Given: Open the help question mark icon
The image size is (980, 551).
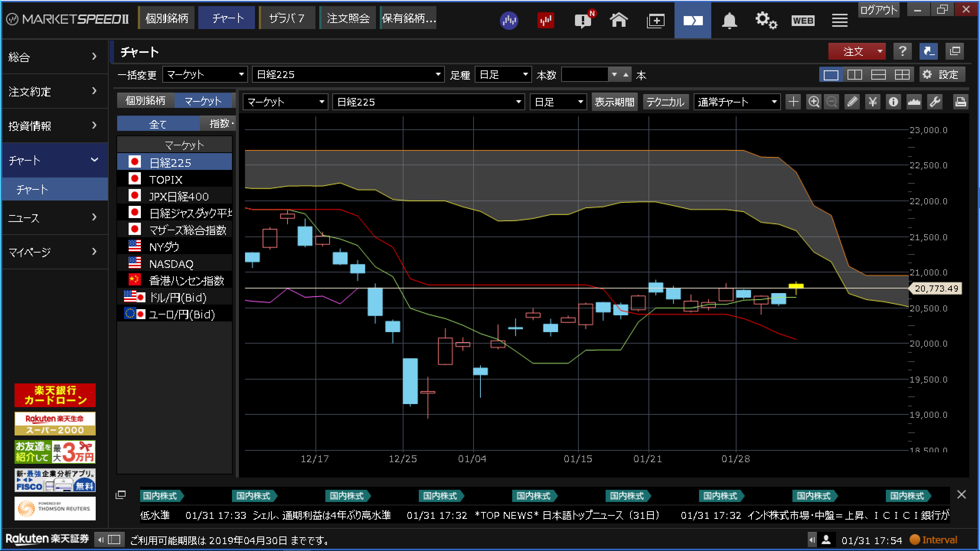Looking at the screenshot, I should coord(903,51).
